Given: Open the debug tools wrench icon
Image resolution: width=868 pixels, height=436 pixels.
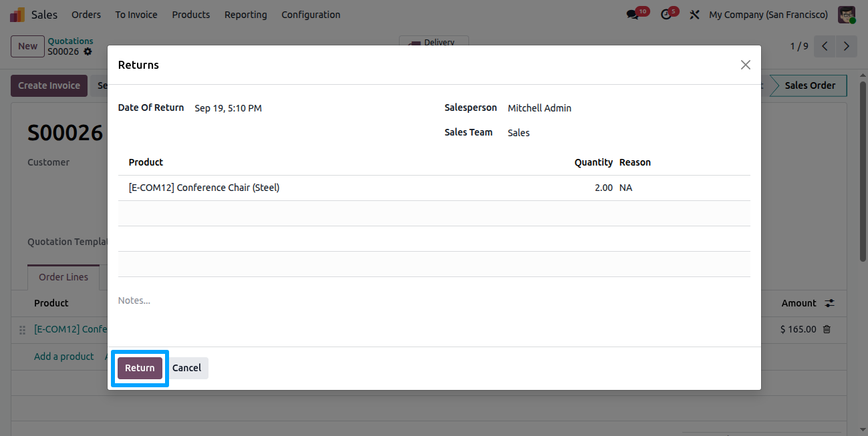Looking at the screenshot, I should (x=694, y=15).
